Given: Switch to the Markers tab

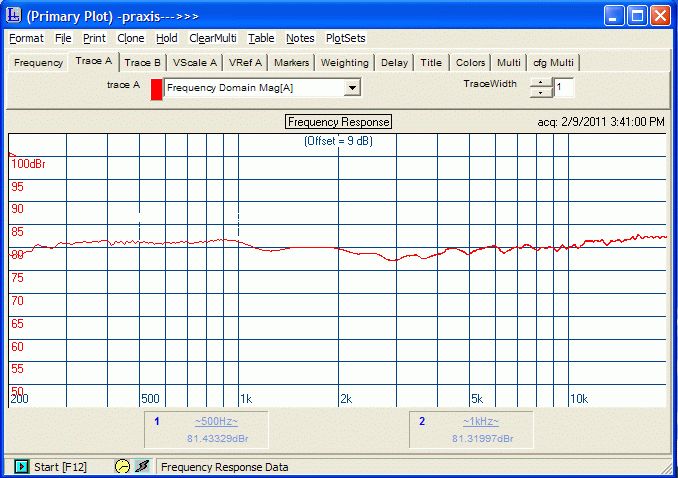Looking at the screenshot, I should pos(291,63).
